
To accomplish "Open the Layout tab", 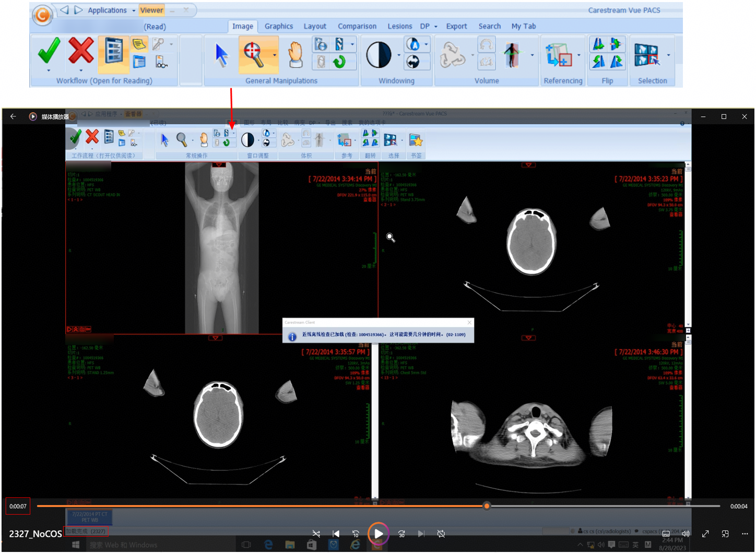I will point(315,26).
